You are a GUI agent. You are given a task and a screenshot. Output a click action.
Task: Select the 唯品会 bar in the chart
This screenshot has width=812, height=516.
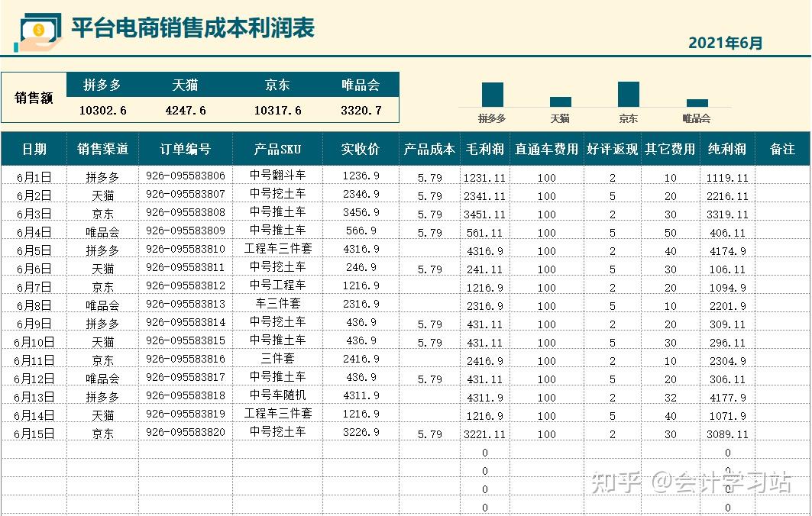coord(697,102)
